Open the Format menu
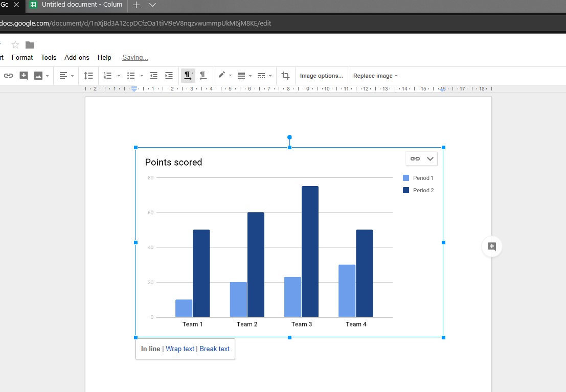 point(22,57)
